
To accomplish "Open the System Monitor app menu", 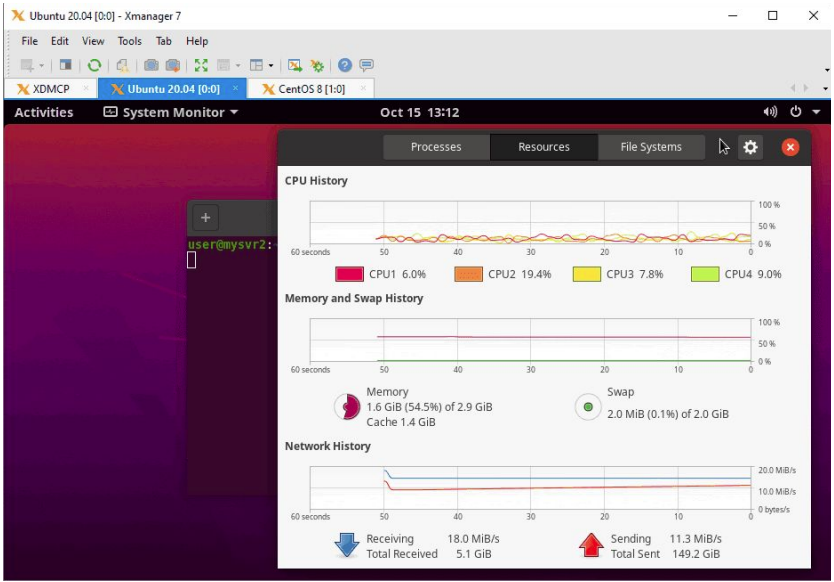I will (170, 112).
